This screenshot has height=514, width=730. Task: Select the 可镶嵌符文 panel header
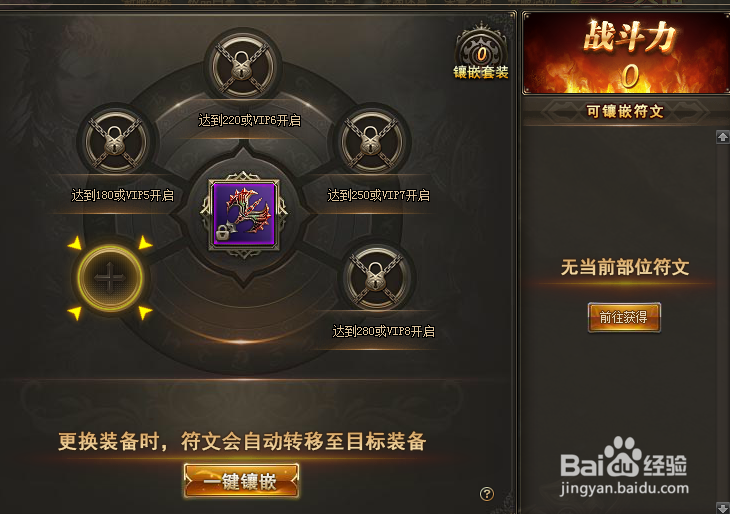point(625,112)
